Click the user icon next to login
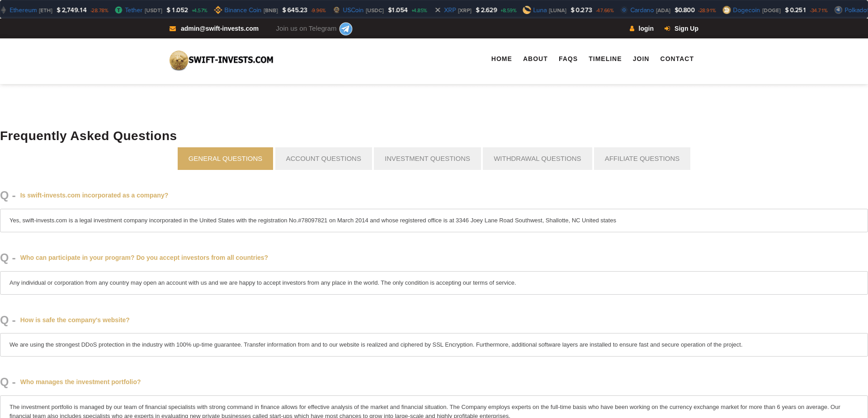Screen dimensions: 868x418 632,28
